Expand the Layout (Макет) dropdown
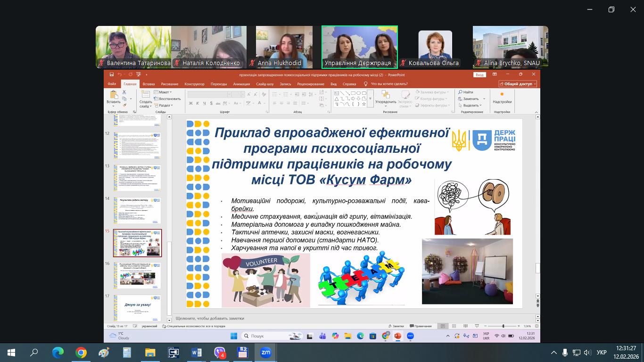 pos(165,92)
